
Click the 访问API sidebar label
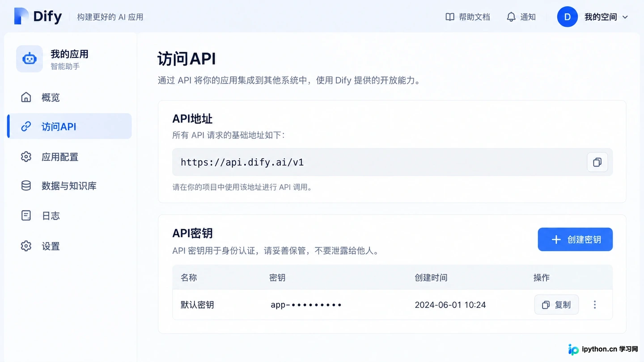click(59, 126)
